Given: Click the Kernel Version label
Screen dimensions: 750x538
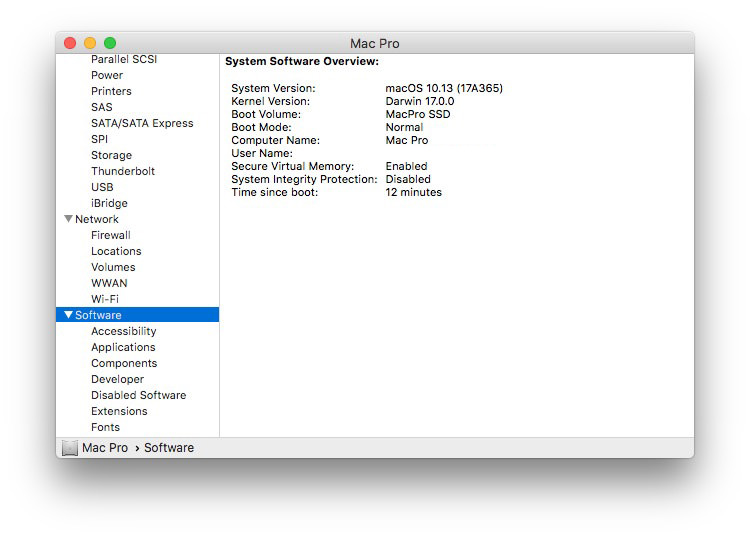Looking at the screenshot, I should [x=271, y=101].
